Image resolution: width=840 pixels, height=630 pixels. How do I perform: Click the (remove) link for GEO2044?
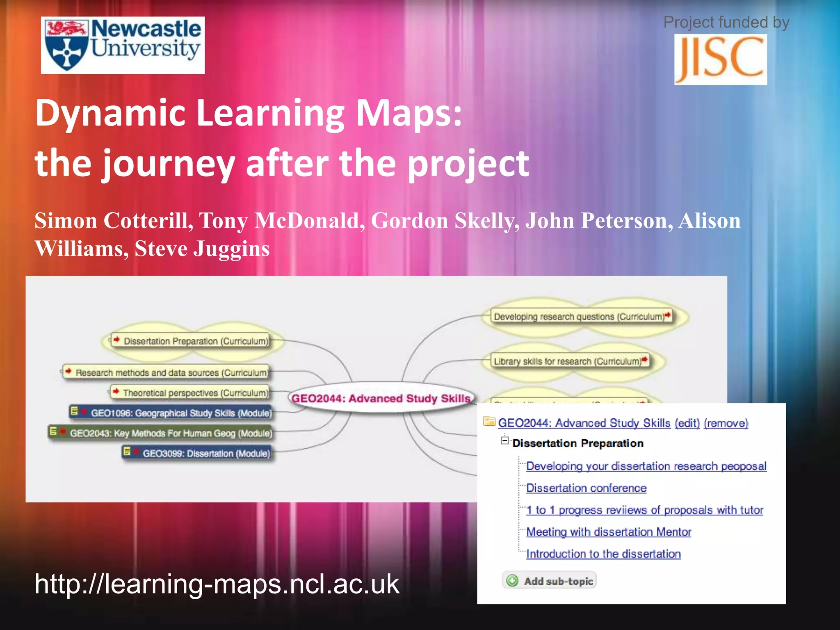726,423
